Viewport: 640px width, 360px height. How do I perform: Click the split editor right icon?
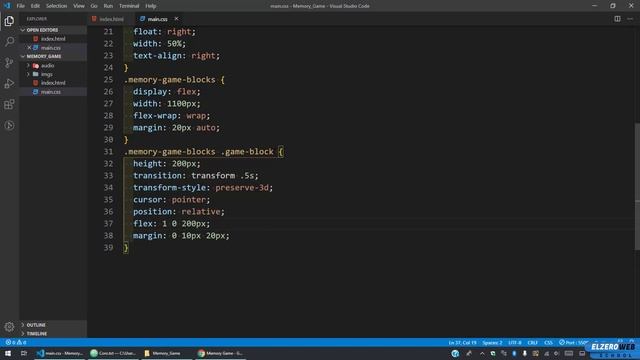(617, 19)
